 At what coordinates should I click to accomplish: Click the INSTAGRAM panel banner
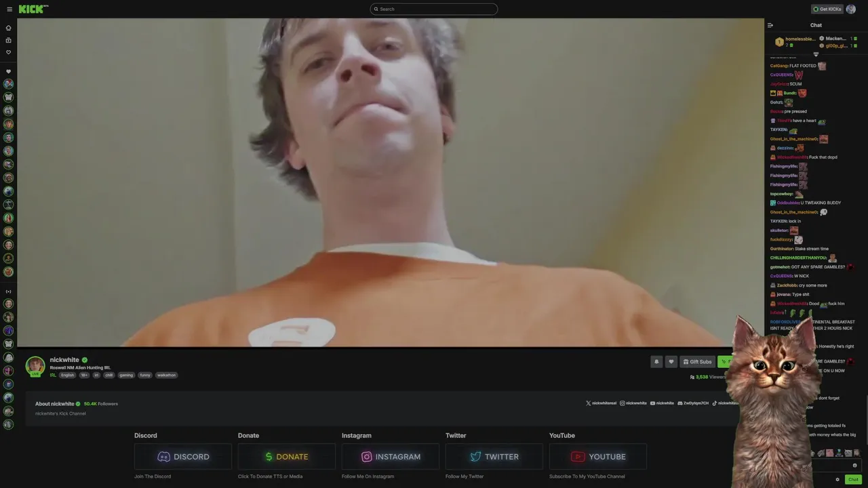[x=391, y=457]
